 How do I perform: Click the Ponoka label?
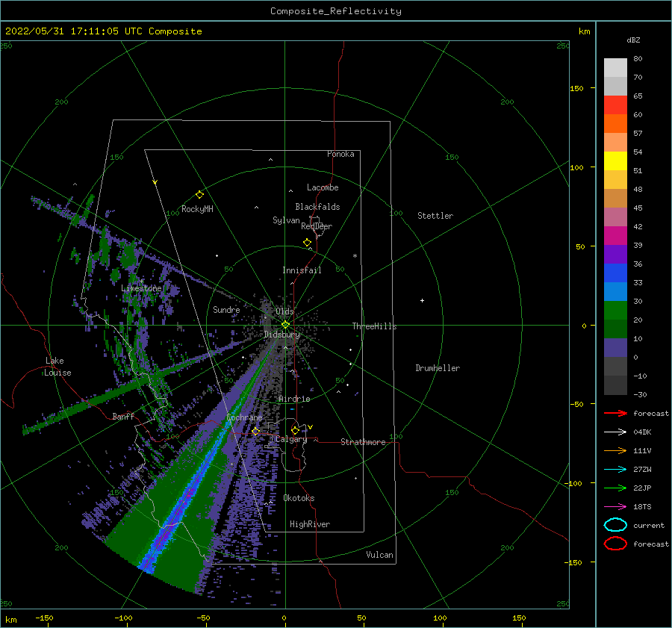340,154
